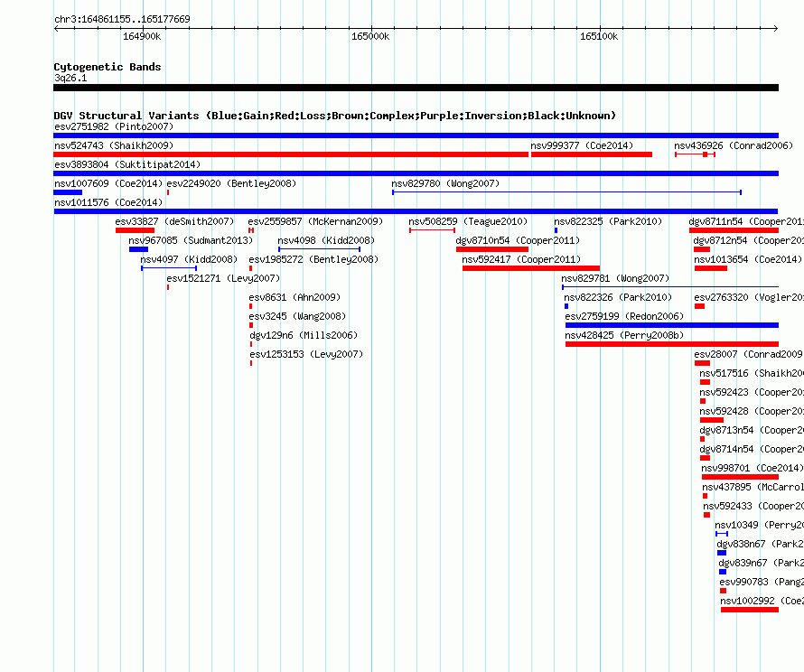804x672 pixels.
Task: Click red loss bar of nsv524743
Action: (291, 154)
